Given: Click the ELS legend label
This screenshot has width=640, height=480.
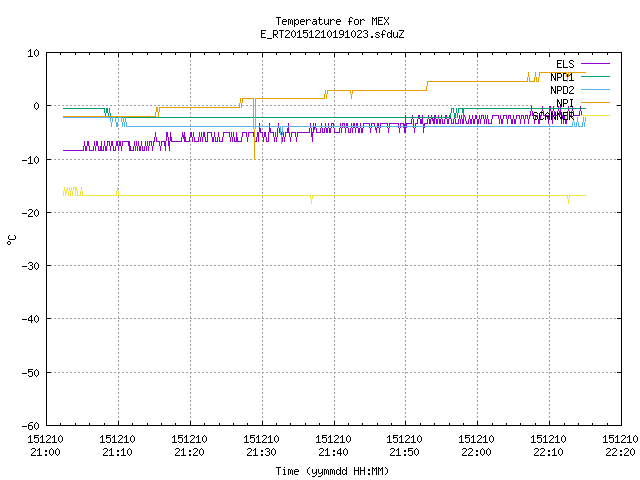Looking at the screenshot, I should [565, 64].
